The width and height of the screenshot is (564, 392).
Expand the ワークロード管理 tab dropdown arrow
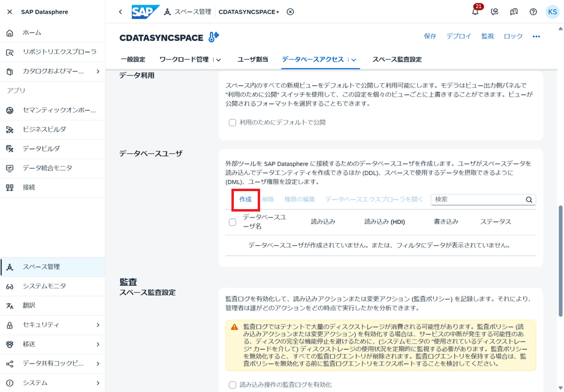point(218,60)
